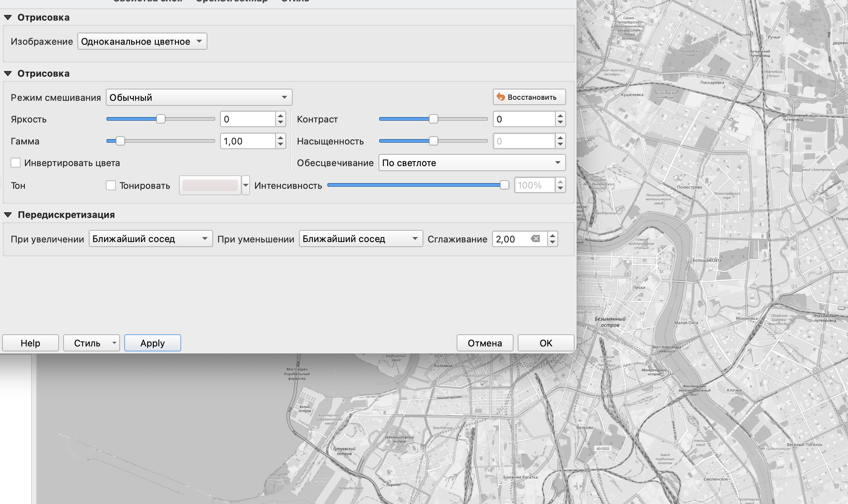
Task: Enable Инвертировать цвета checkbox
Action: [x=16, y=163]
